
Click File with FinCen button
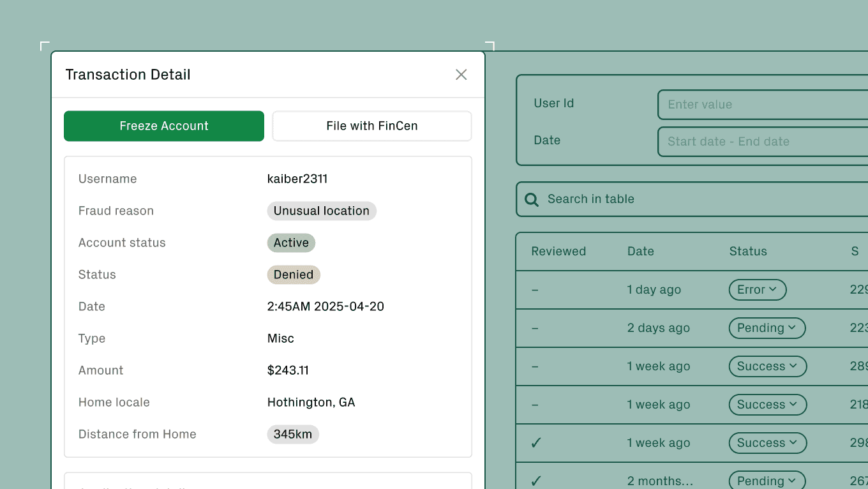(x=371, y=126)
